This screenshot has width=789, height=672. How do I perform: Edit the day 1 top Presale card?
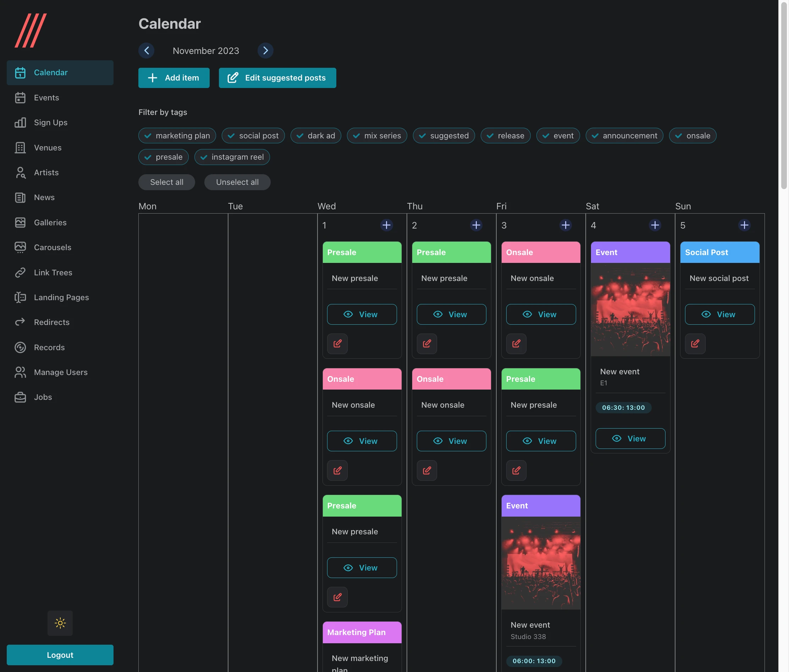(x=337, y=344)
